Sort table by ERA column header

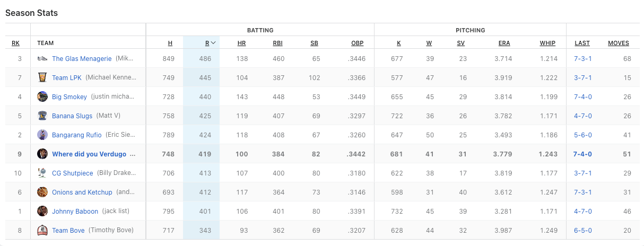[504, 43]
